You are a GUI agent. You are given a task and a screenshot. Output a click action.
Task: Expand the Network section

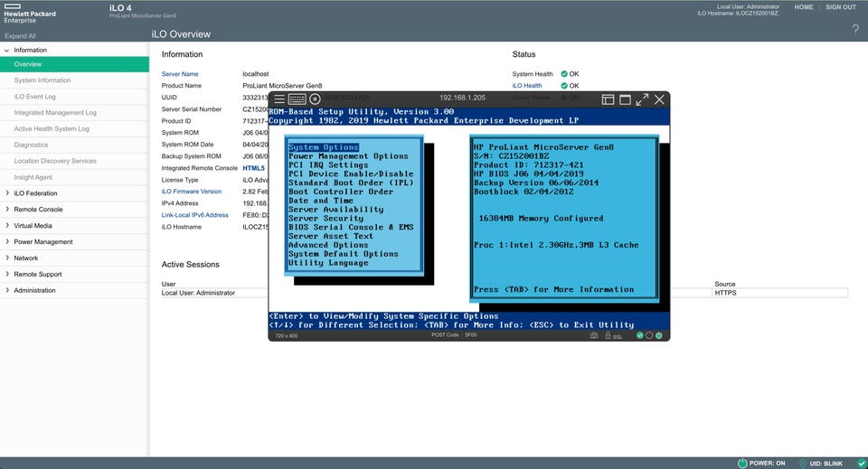pyautogui.click(x=6, y=258)
